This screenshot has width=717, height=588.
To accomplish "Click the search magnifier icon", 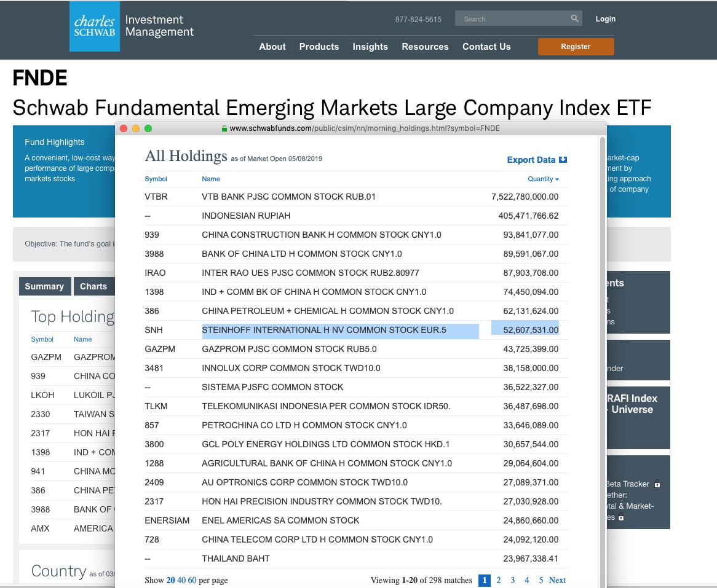I will 574,18.
